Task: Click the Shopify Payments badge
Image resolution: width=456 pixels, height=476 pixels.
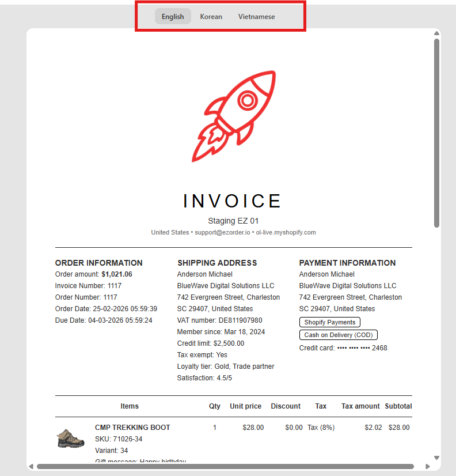Action: (x=330, y=322)
